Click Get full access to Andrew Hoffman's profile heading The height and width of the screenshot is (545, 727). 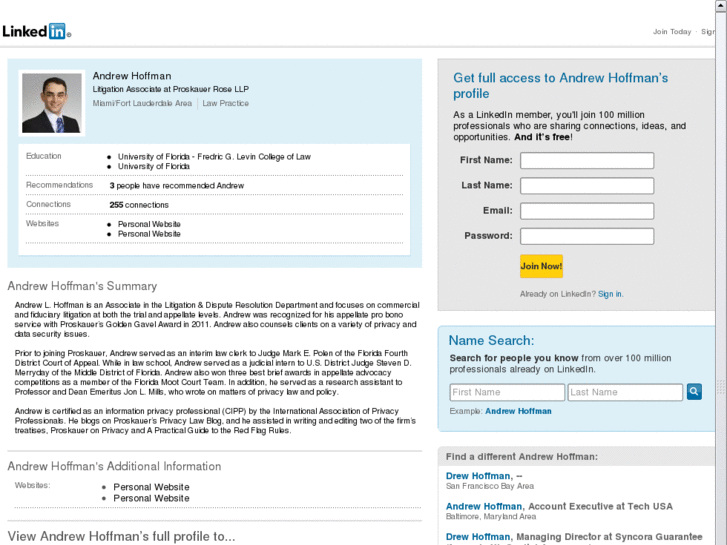point(561,86)
